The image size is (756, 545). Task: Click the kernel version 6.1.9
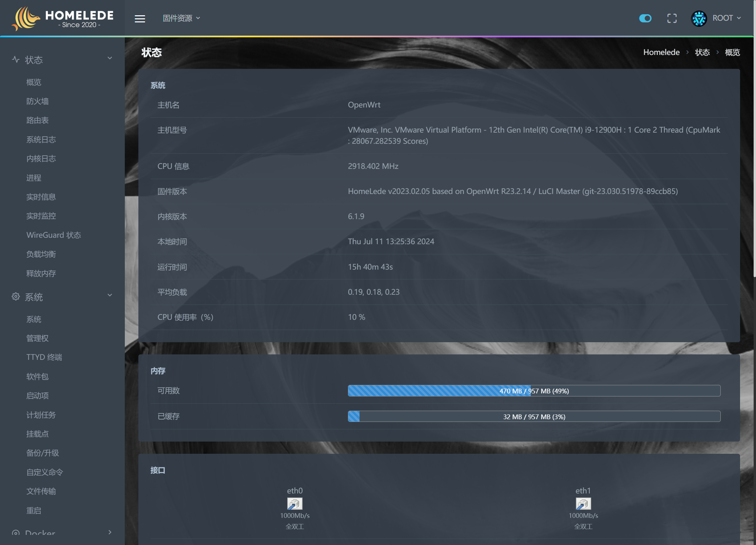[356, 216]
